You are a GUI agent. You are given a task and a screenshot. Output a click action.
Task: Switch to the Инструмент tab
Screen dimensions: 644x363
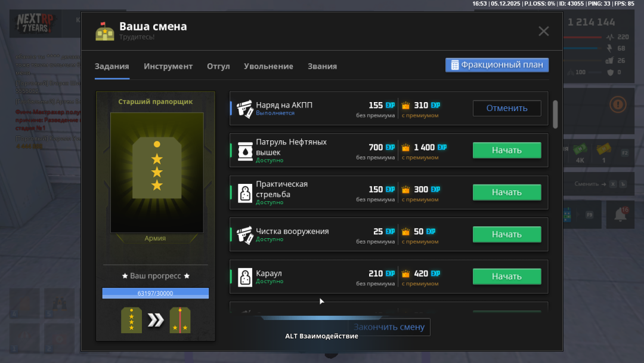click(168, 67)
